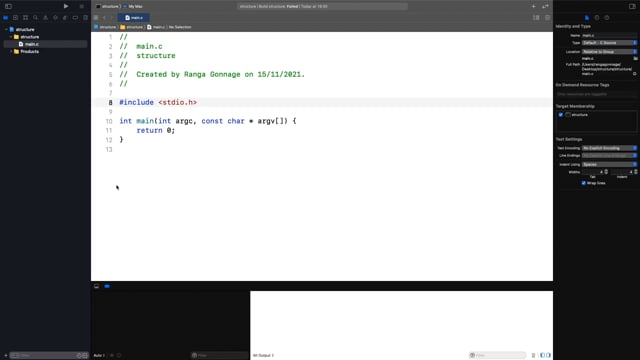Screen dimensions: 640x360
Task: Open the Test navigator diamond icon
Action: coord(55,18)
